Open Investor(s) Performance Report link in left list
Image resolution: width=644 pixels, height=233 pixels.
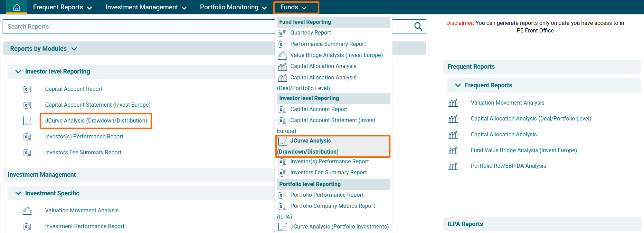(x=84, y=137)
